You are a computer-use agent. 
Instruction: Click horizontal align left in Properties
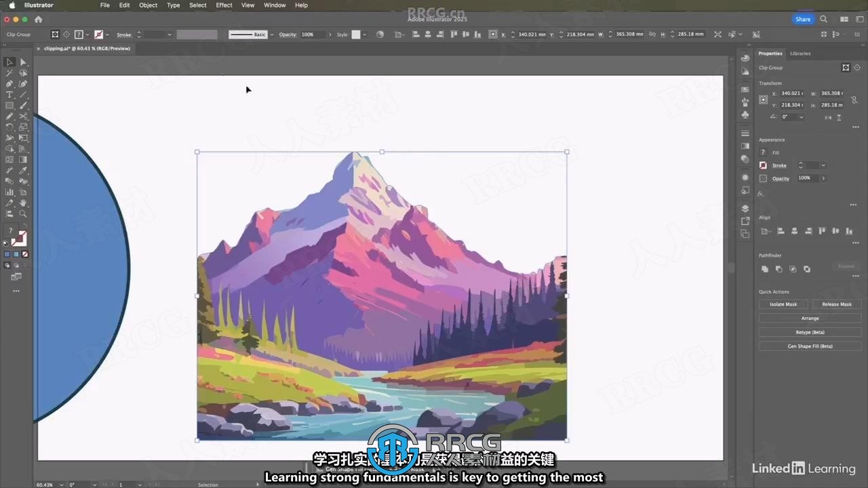[781, 231]
